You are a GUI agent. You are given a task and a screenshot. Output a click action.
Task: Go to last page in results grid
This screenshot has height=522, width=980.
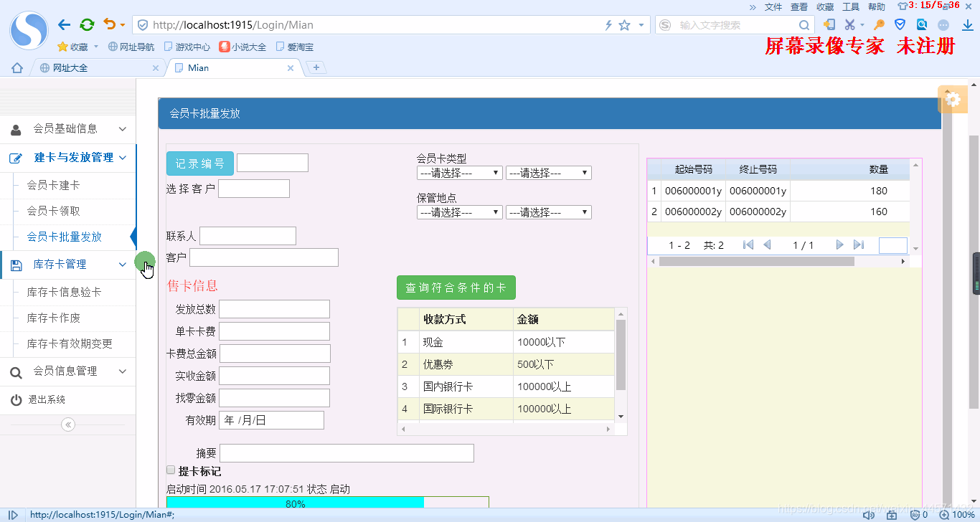pos(858,245)
